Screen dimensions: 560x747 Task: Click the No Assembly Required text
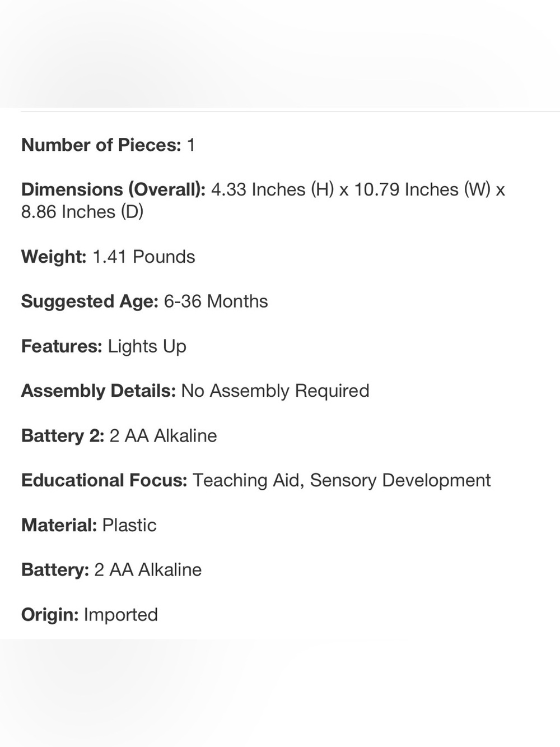(275, 391)
